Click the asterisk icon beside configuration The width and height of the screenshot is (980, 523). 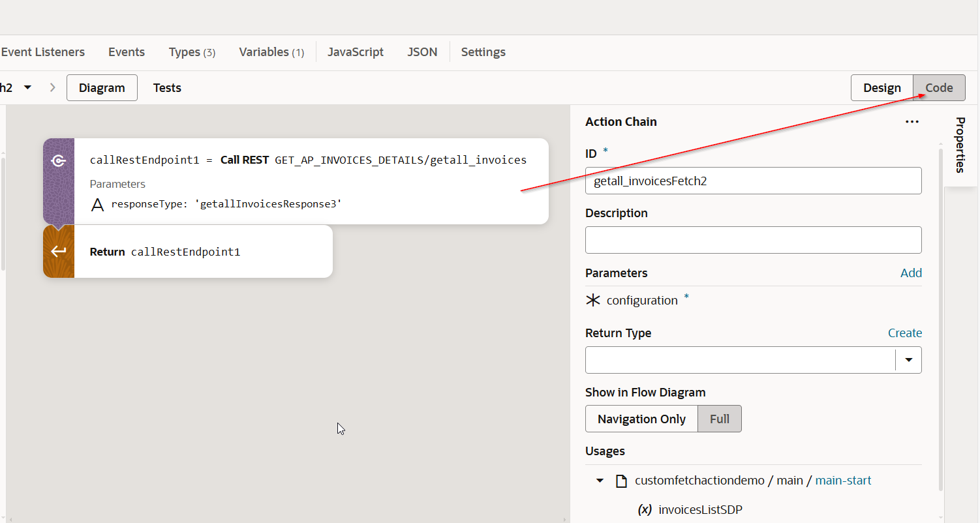pyautogui.click(x=592, y=301)
